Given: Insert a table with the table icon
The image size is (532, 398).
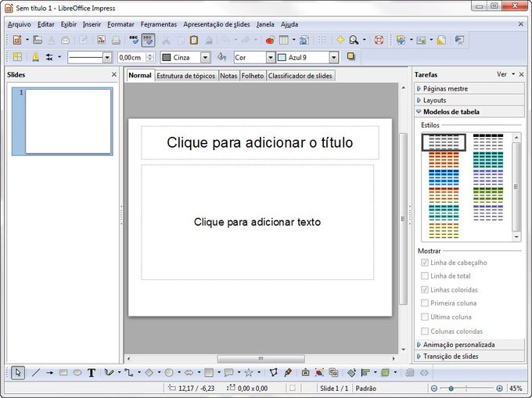Looking at the screenshot, I should [x=284, y=40].
